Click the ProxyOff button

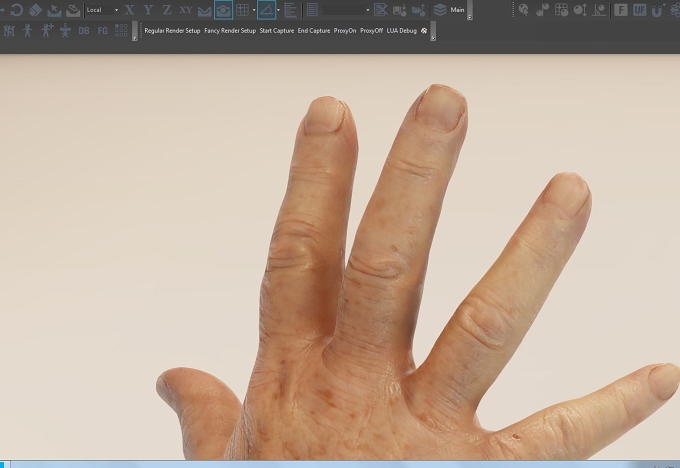[x=371, y=31]
